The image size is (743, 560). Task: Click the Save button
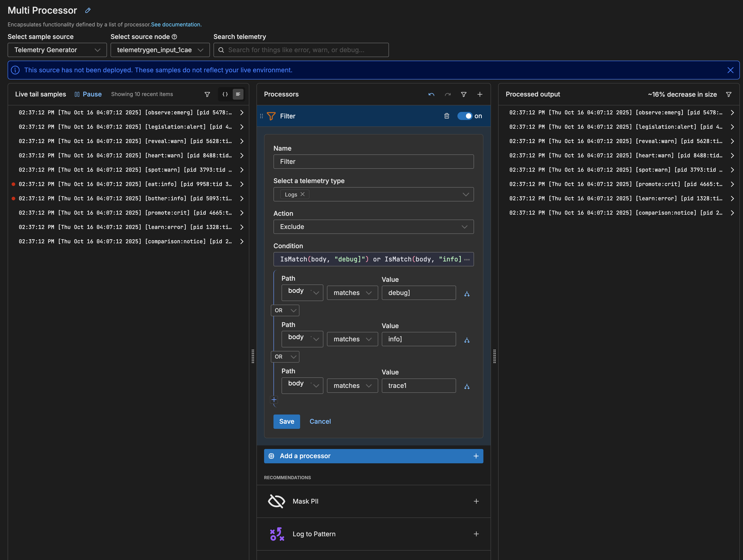[286, 421]
